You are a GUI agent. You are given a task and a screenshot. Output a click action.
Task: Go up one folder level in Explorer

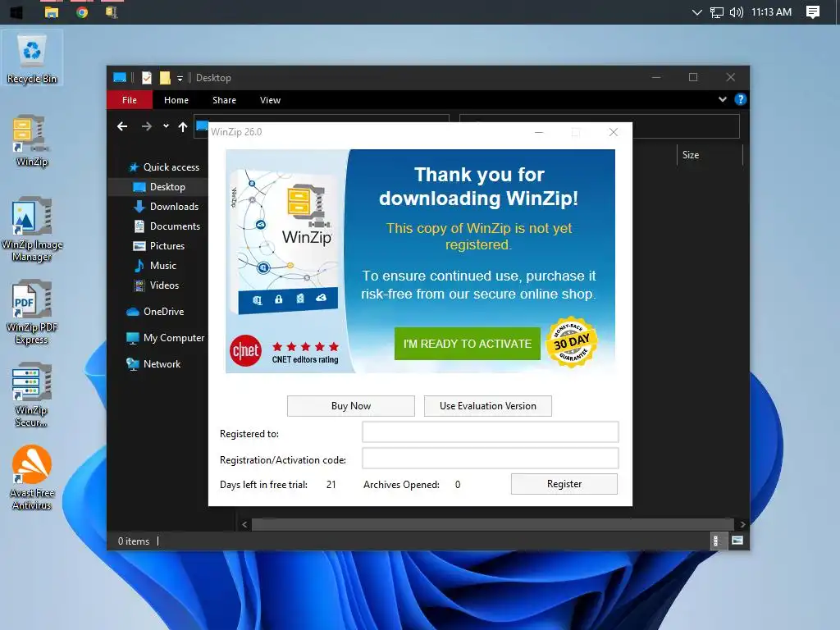(x=183, y=126)
